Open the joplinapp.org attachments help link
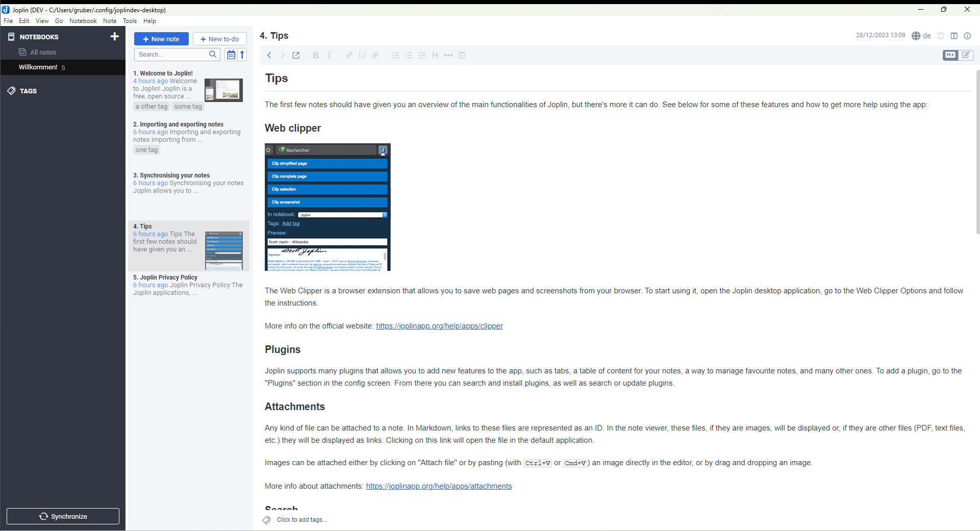 439,486
